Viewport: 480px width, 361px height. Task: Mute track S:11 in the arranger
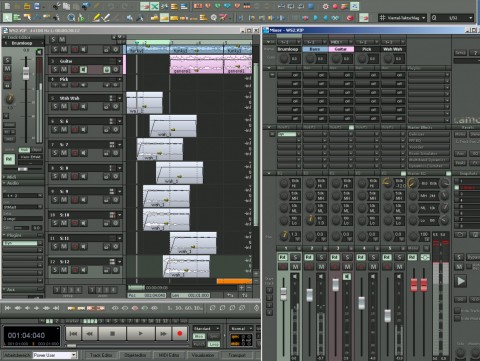click(x=64, y=247)
